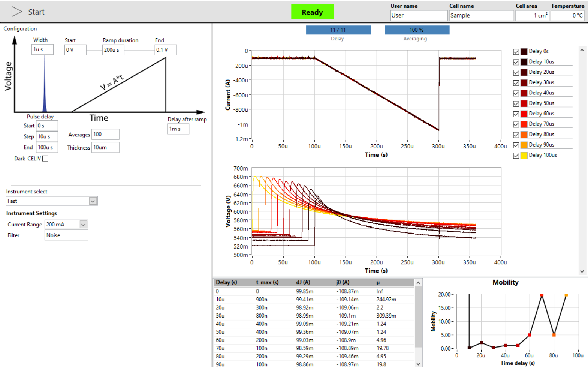Viewport: 588px width, 367px height.
Task: Toggle the Delay 50us trace checkbox
Action: point(516,103)
